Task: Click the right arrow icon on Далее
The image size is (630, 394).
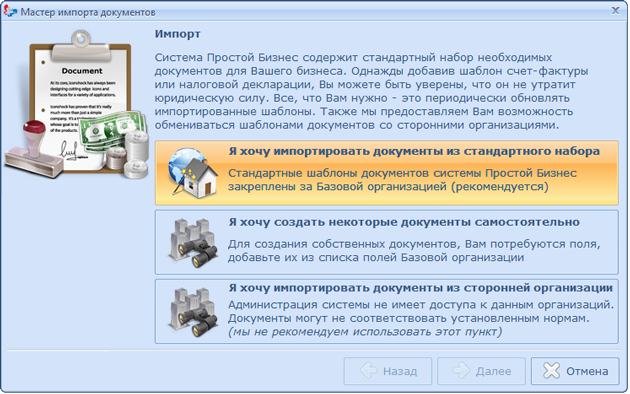Action: (461, 370)
